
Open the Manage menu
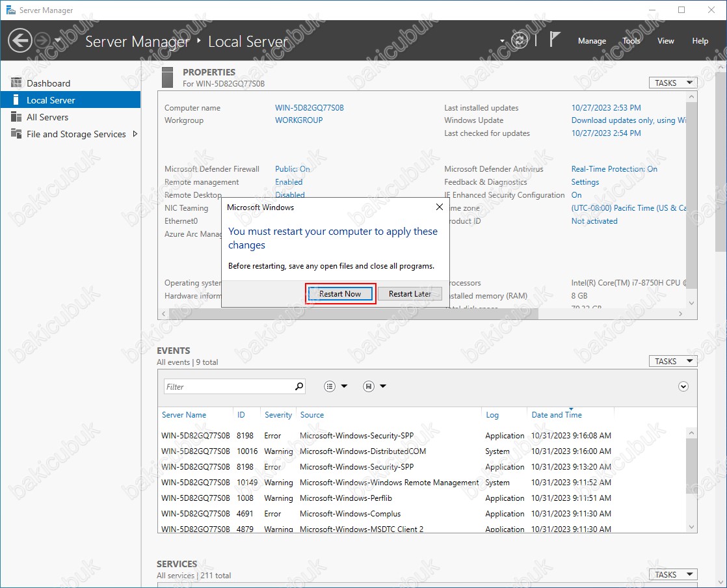pos(592,41)
